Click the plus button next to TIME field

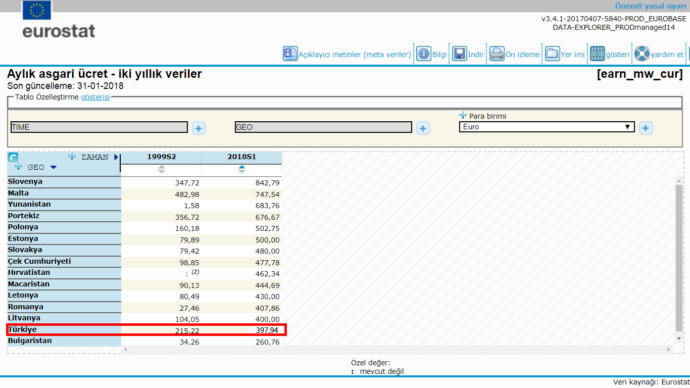coord(198,128)
